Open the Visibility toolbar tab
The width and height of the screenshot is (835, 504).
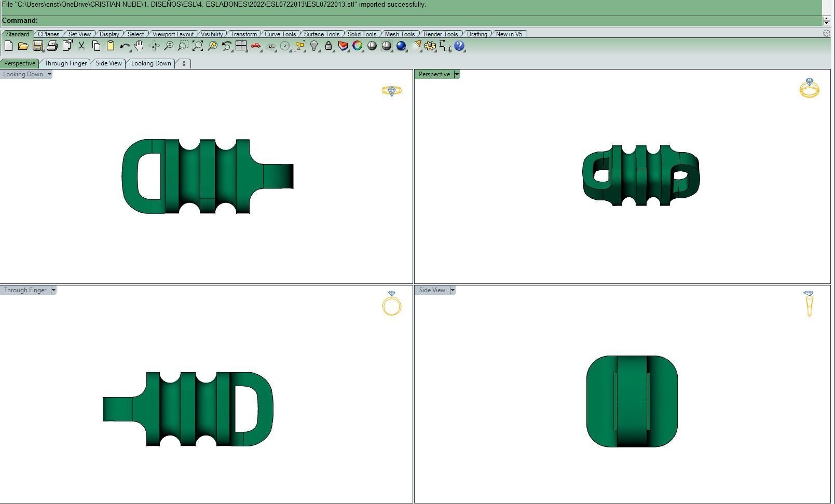(x=212, y=34)
